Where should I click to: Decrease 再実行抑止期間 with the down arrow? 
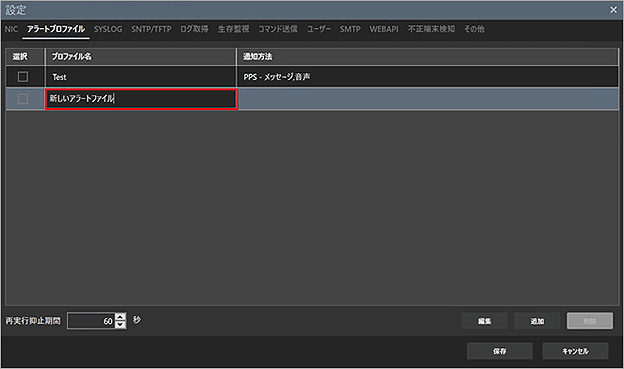click(x=120, y=324)
